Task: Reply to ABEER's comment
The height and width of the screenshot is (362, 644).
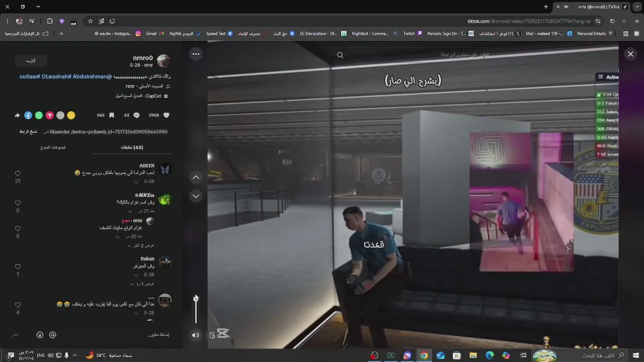Action: point(135,181)
